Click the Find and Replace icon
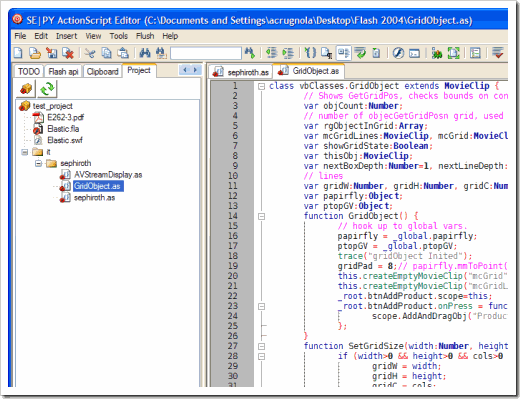This screenshot has height=399, width=520. (161, 53)
